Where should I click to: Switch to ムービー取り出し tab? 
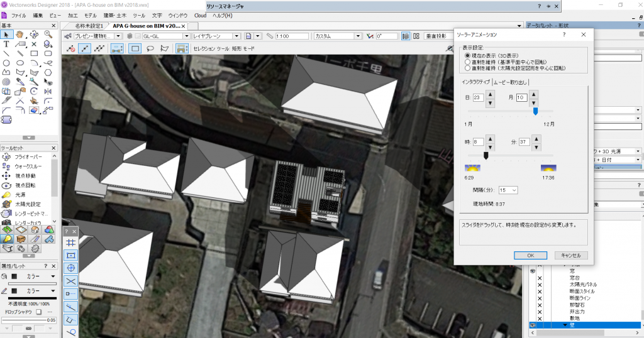[510, 82]
